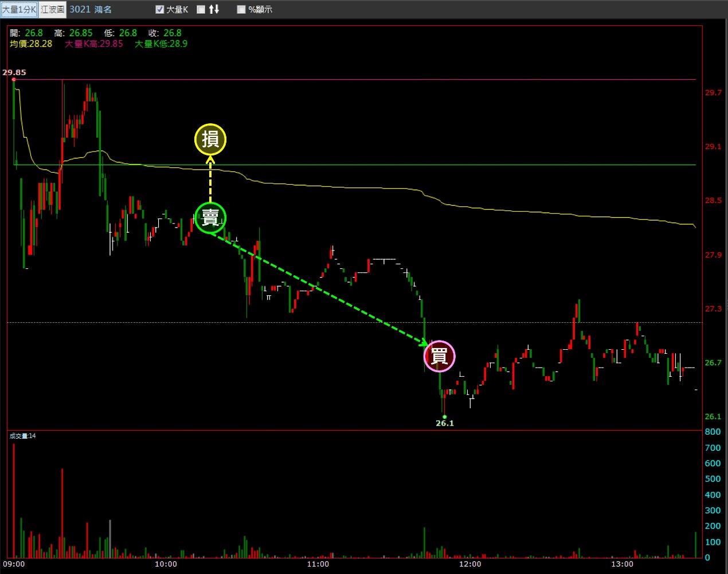The width and height of the screenshot is (728, 574).
Task: Click the 11:00 time axis label
Action: [318, 564]
